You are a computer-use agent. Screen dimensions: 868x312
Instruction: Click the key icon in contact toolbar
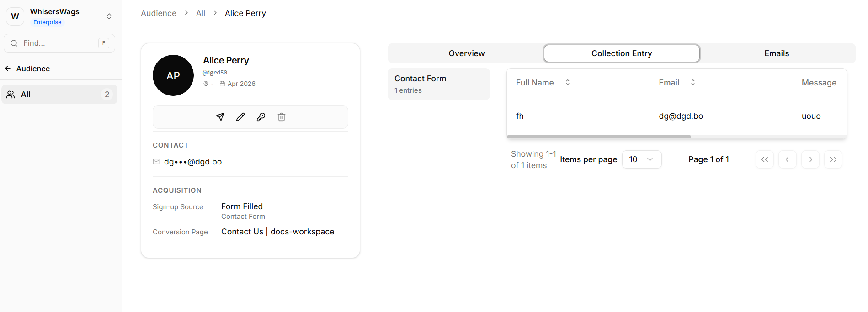pyautogui.click(x=261, y=117)
